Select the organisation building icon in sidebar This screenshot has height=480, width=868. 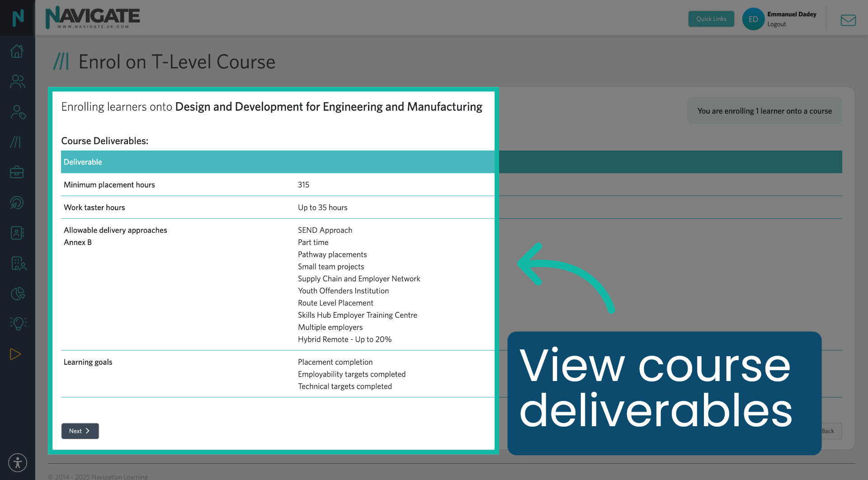[17, 264]
